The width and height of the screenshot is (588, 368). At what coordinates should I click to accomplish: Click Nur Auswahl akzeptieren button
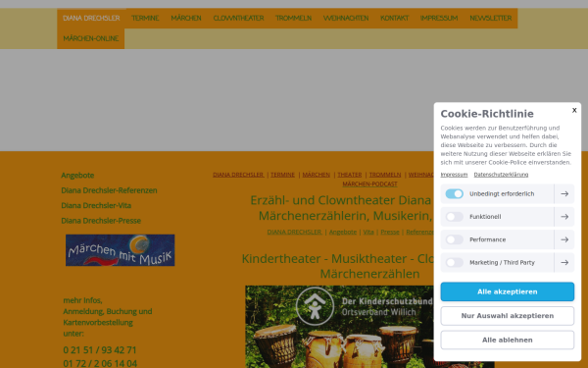[x=507, y=316]
